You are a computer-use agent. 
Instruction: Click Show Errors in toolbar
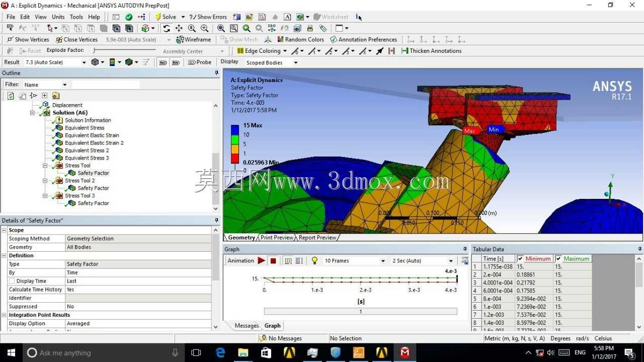click(208, 17)
